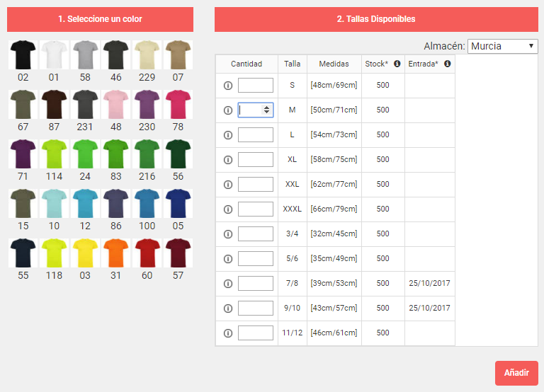Select blue t-shirt color 100

pyautogui.click(x=147, y=204)
